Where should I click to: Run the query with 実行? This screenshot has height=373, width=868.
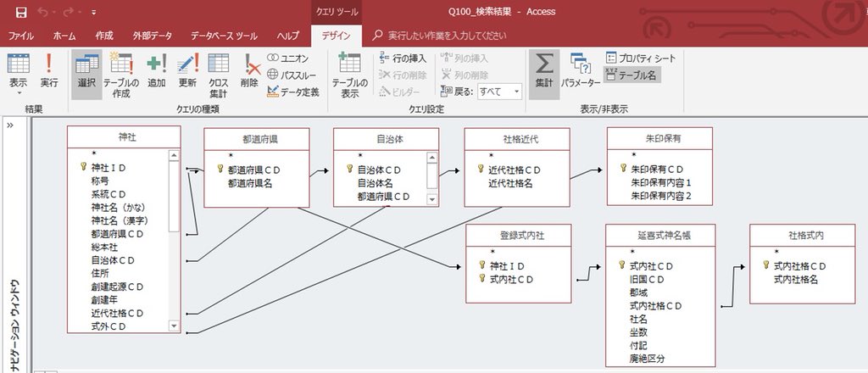coord(48,71)
